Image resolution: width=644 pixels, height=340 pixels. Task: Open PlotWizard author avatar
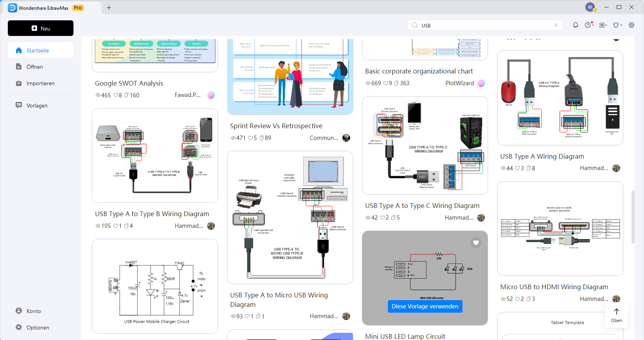click(x=481, y=83)
